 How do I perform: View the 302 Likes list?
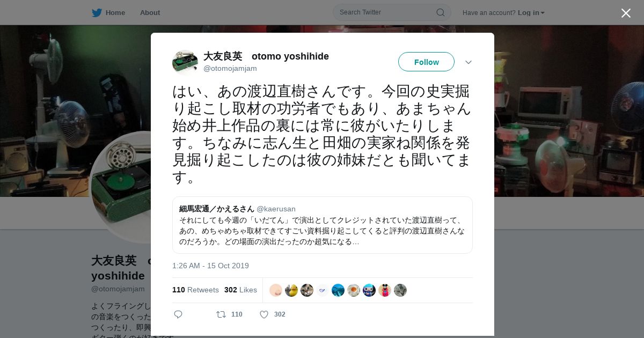coord(240,290)
